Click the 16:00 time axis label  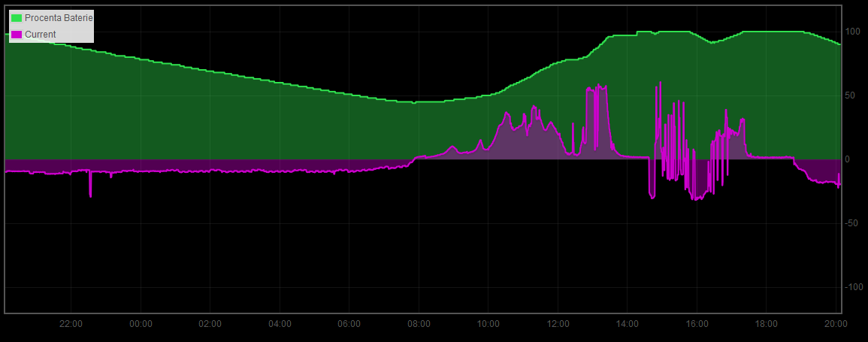click(x=697, y=324)
